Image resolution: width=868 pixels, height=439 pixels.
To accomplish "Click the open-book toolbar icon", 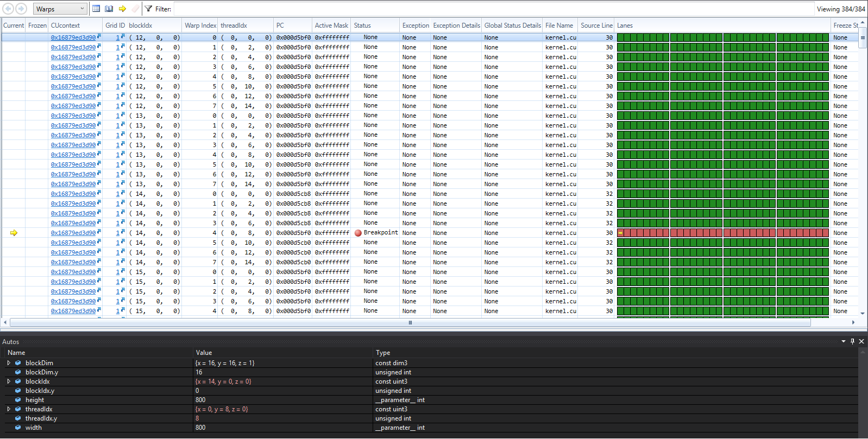I will pos(109,9).
